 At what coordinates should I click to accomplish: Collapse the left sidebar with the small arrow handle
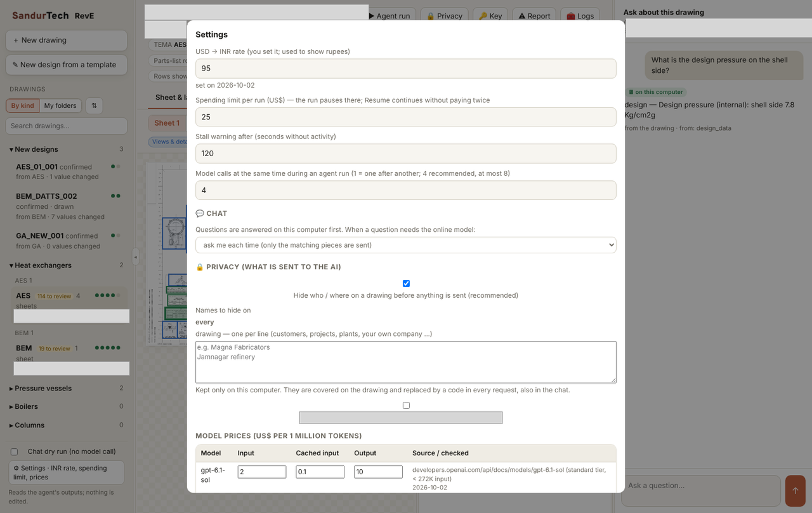[136, 256]
